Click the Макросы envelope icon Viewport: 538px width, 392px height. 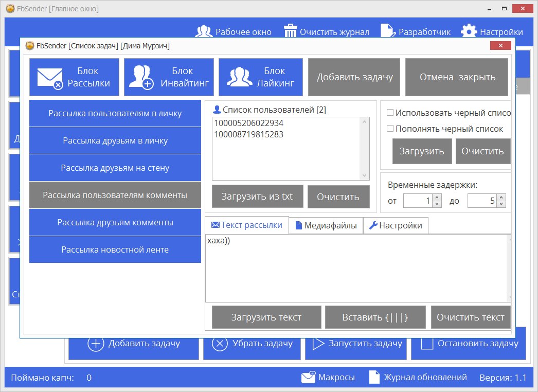click(x=308, y=377)
